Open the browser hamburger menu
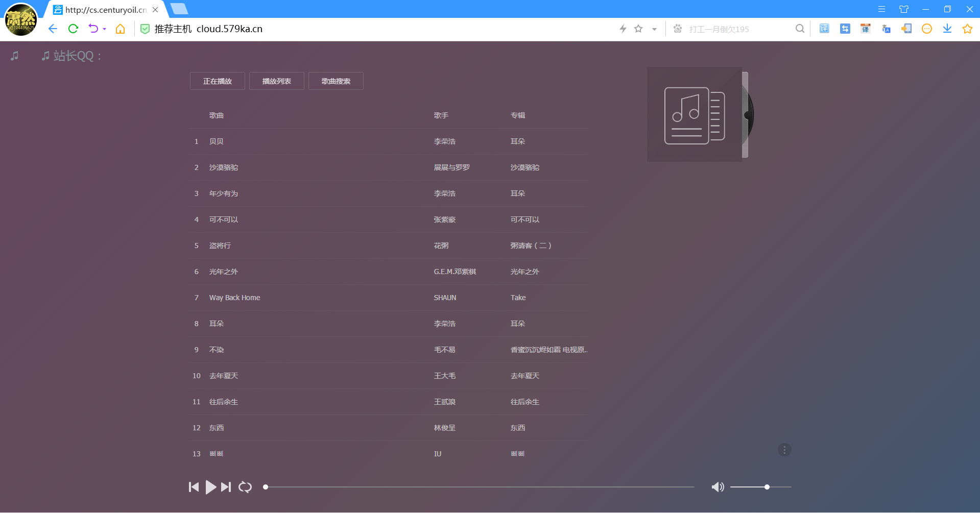Viewport: 980px width, 513px height. point(881,9)
